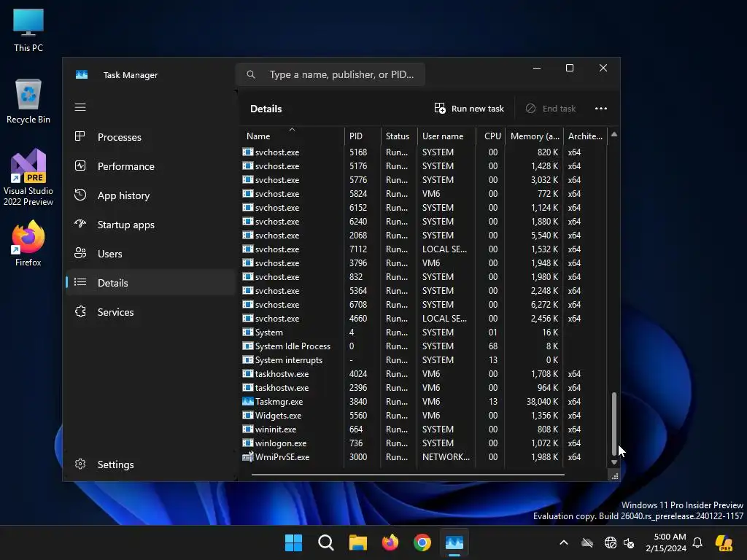Click the End task button
This screenshot has height=560, width=747.
coord(551,109)
